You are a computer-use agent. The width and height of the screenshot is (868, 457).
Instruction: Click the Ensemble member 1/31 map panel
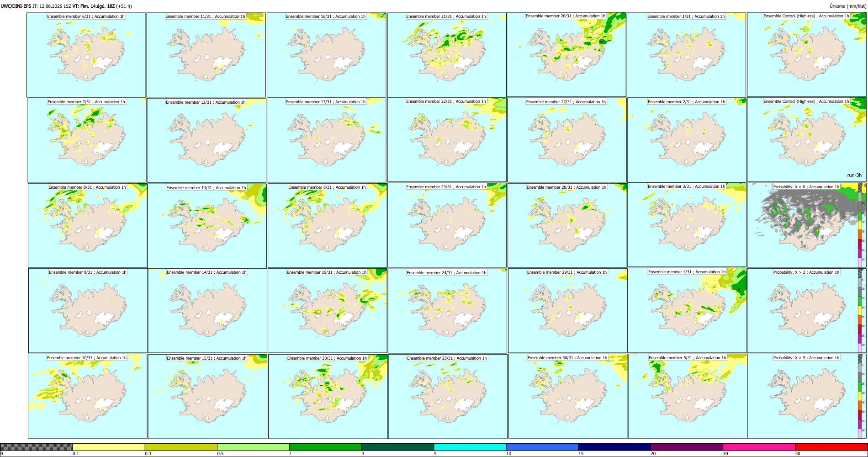pyautogui.click(x=686, y=55)
